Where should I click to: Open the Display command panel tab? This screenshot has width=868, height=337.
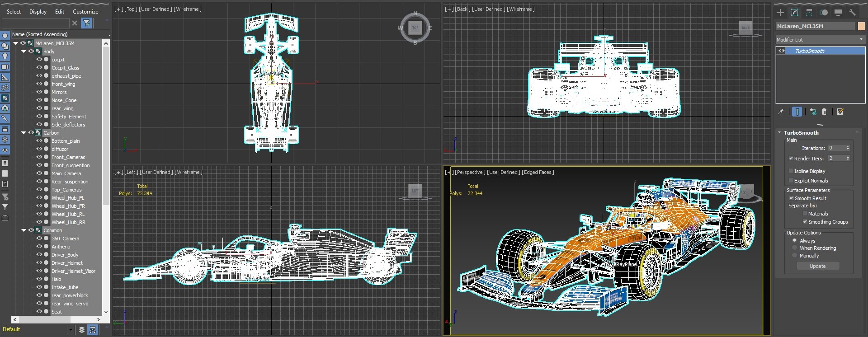coord(838,13)
